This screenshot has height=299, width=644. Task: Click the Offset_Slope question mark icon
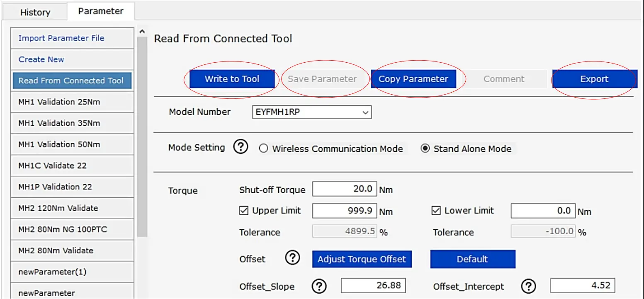(x=319, y=286)
